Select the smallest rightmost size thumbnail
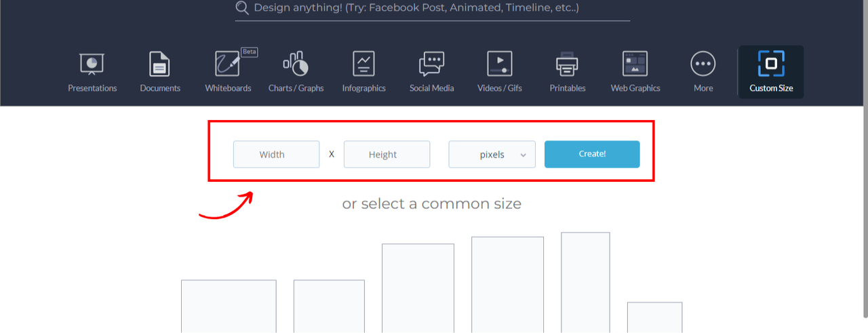 tap(654, 317)
